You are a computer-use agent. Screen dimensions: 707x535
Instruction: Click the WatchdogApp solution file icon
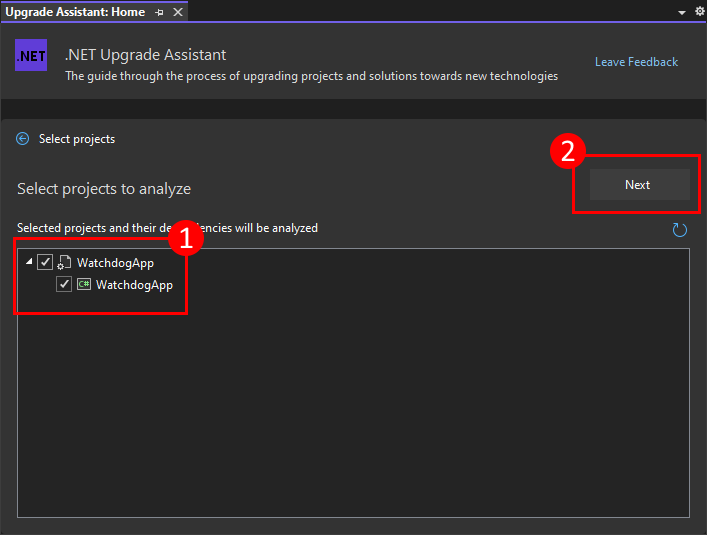[x=64, y=262]
